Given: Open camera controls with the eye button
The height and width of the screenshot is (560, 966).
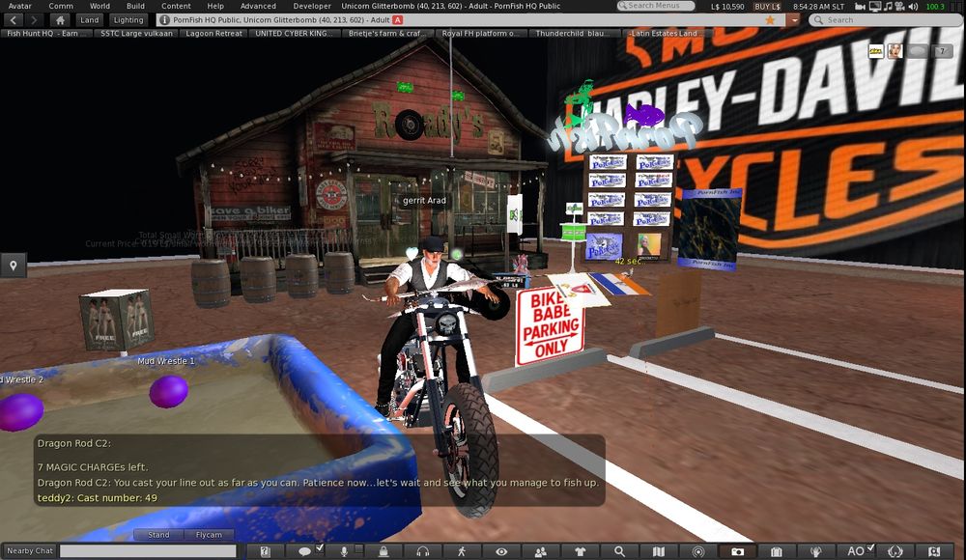Looking at the screenshot, I should (501, 551).
